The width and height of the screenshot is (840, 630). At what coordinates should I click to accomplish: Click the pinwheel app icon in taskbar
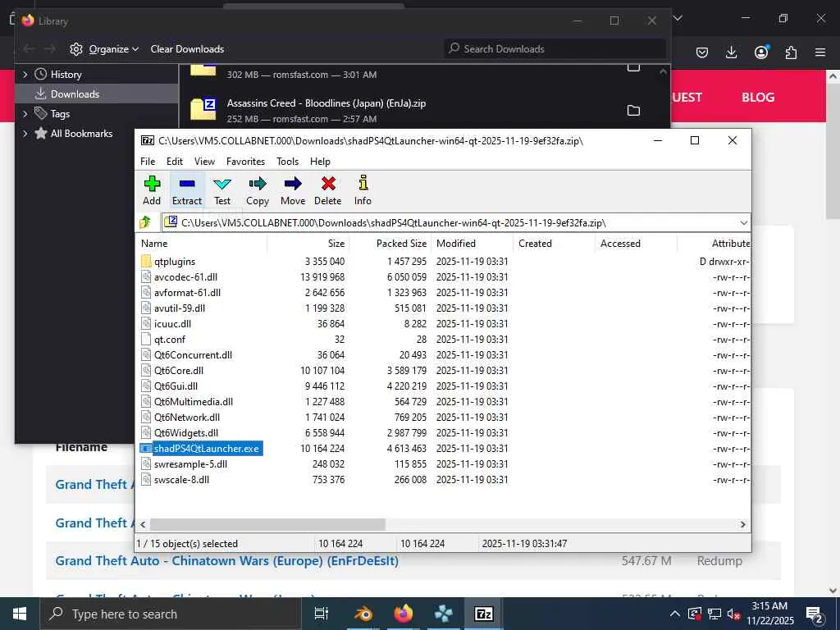443,614
